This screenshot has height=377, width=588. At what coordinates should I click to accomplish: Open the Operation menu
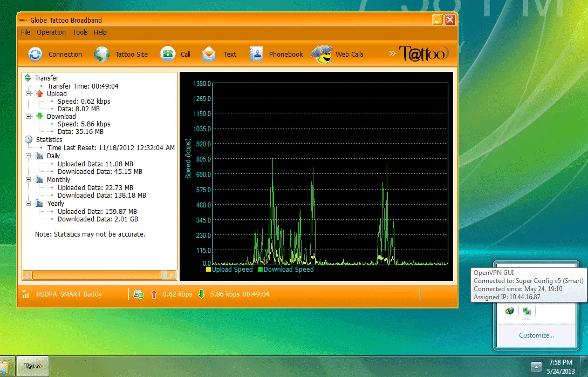coord(51,32)
